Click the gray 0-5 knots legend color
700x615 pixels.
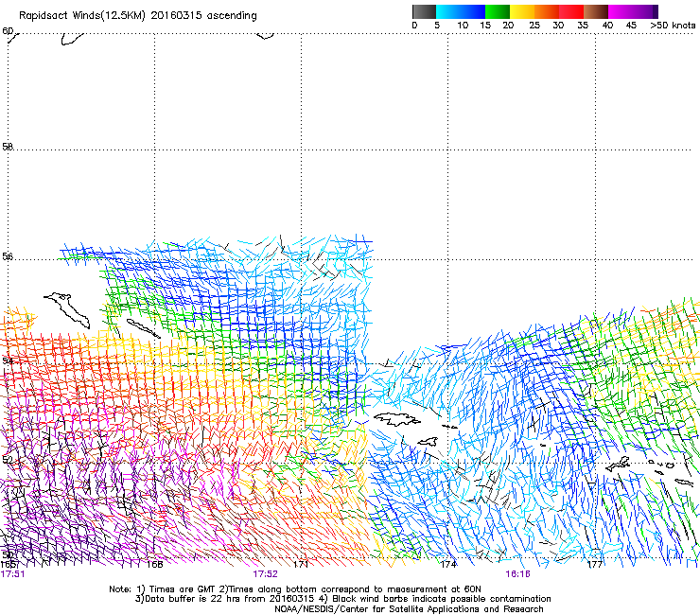(x=424, y=11)
